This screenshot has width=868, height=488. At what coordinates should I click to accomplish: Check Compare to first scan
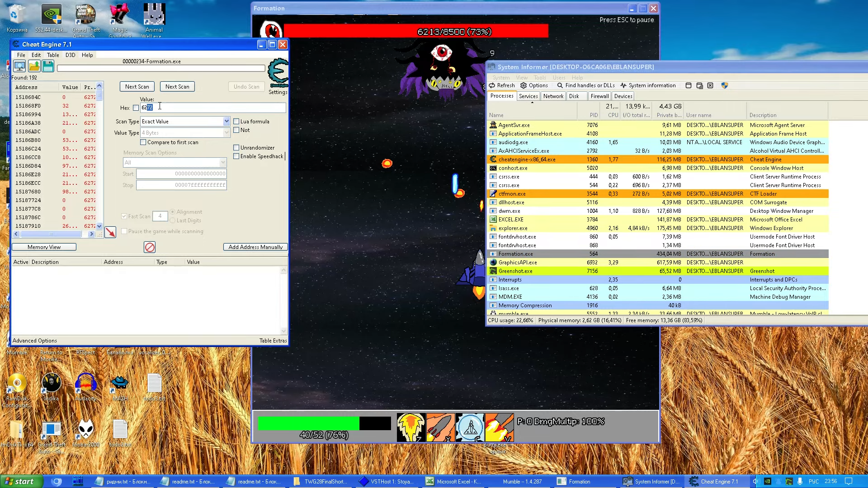[143, 142]
